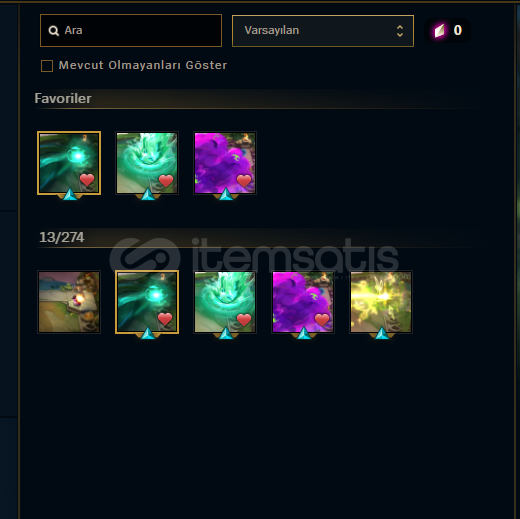Select the highlighted teal orb in 13/274 collection
This screenshot has width=520, height=519.
147,302
